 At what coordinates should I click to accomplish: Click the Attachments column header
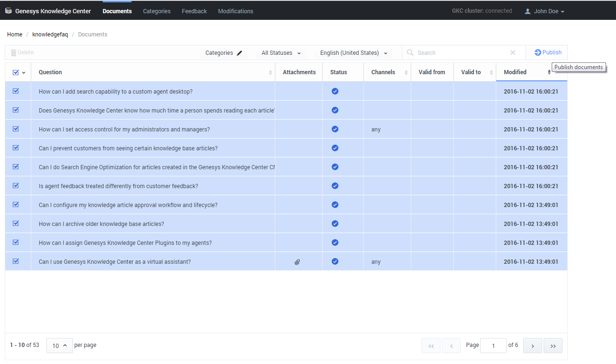coord(299,72)
